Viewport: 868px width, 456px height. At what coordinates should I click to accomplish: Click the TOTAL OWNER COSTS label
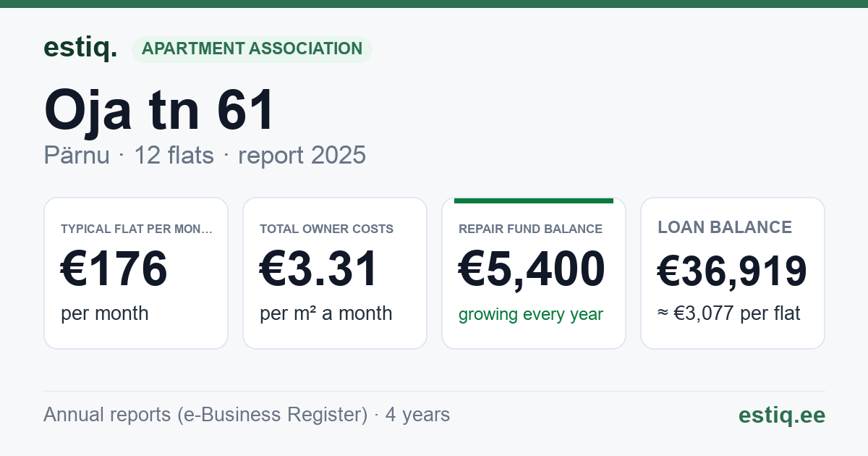pyautogui.click(x=326, y=229)
